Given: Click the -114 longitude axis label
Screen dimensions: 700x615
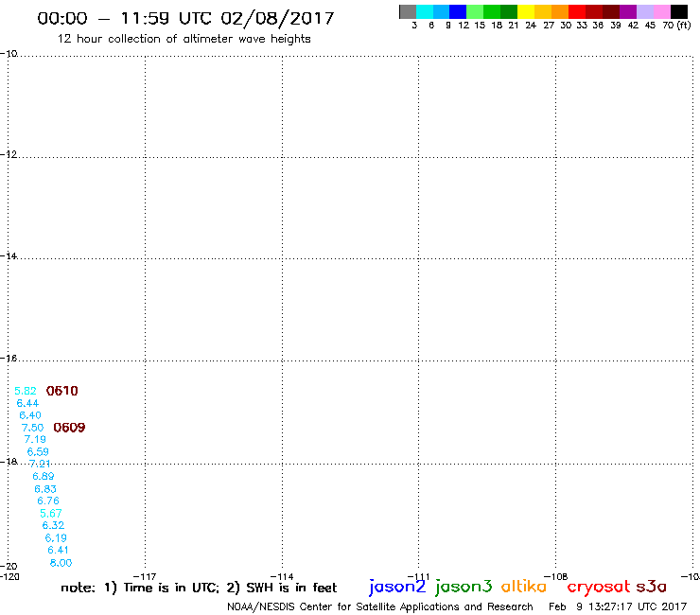Looking at the screenshot, I should 282,576.
